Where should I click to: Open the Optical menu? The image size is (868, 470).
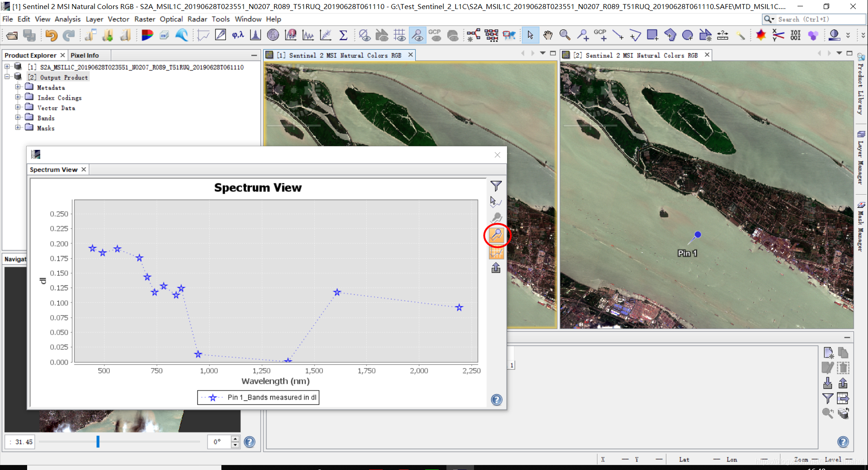tap(171, 19)
